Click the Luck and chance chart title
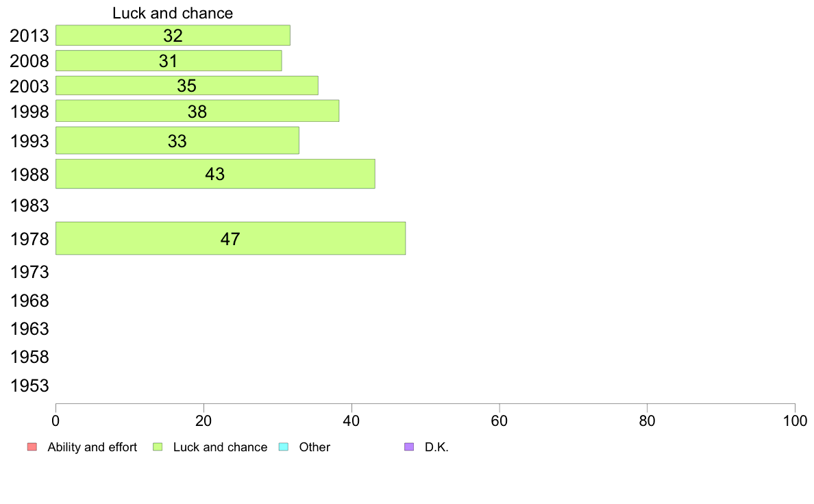Screen dimensions: 814x504 (x=173, y=13)
